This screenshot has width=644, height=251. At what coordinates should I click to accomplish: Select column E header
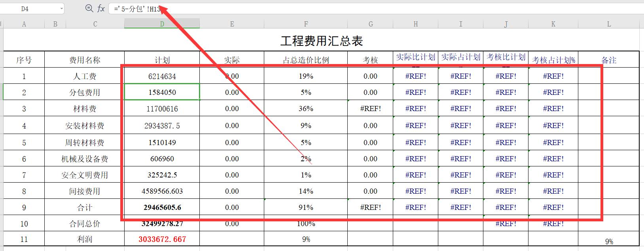[232, 24]
